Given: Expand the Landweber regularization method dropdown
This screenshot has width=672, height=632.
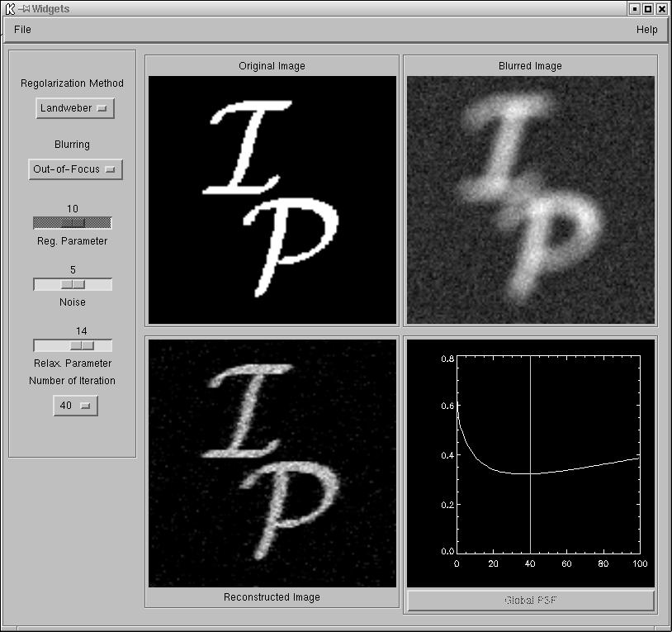Looking at the screenshot, I should pos(75,108).
